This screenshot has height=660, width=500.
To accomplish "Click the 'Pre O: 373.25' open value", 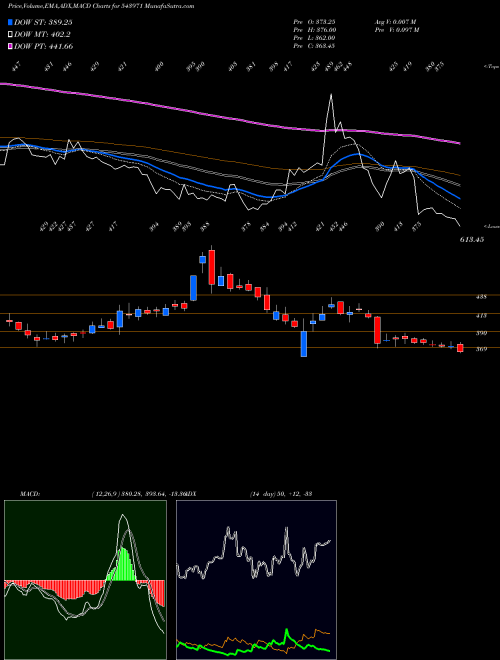I will pos(314,21).
